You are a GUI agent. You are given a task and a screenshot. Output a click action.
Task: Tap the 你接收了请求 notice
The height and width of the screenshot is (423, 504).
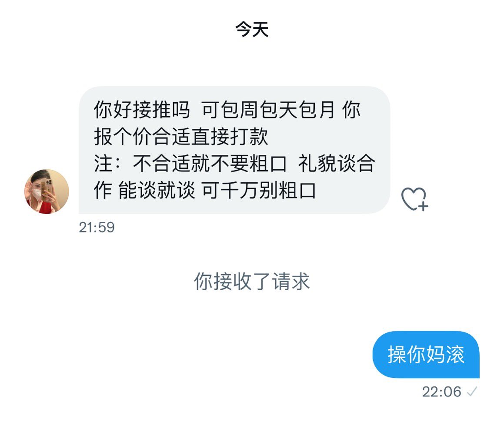click(x=252, y=282)
